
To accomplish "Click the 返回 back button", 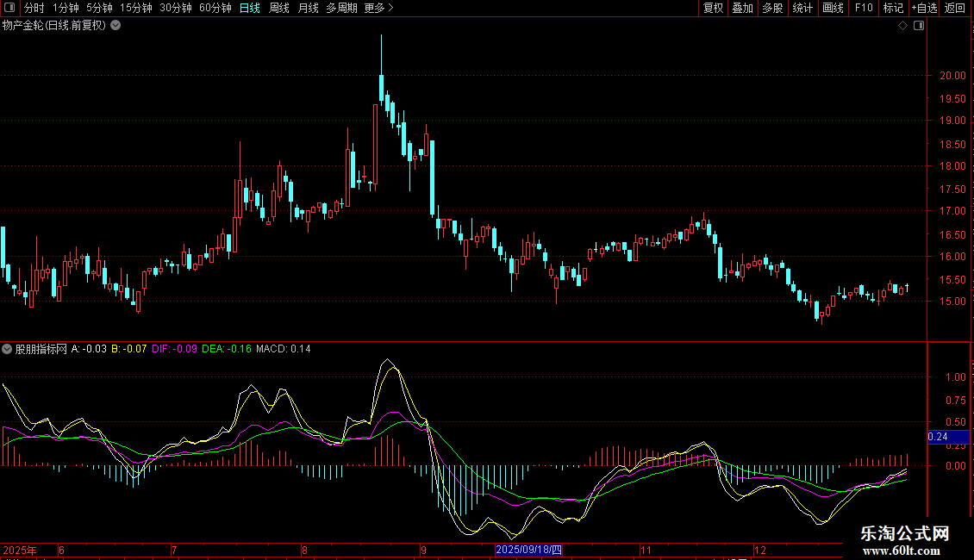I will click(x=955, y=9).
